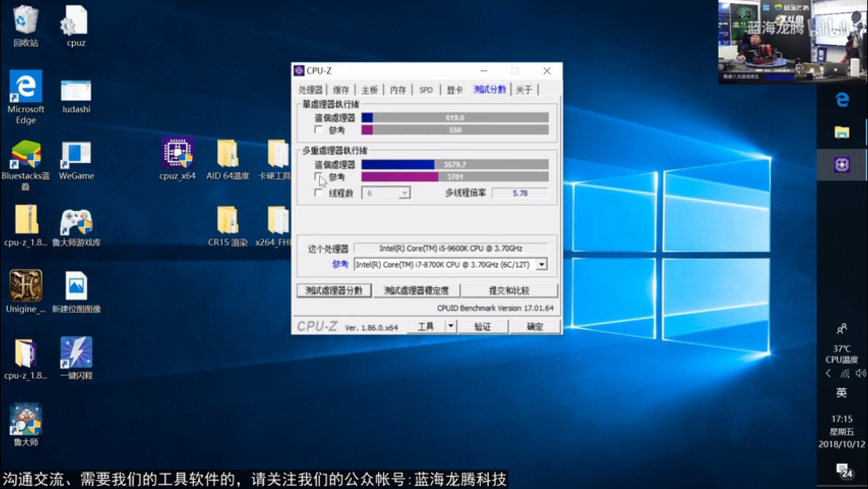Image resolution: width=868 pixels, height=489 pixels.
Task: Open the CR15 渲染 folder
Action: coord(228,226)
